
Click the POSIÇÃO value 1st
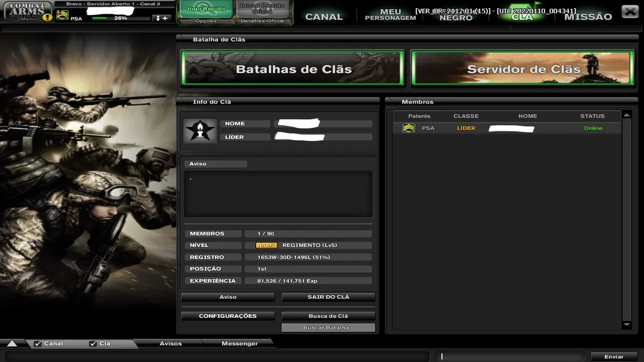tap(262, 269)
